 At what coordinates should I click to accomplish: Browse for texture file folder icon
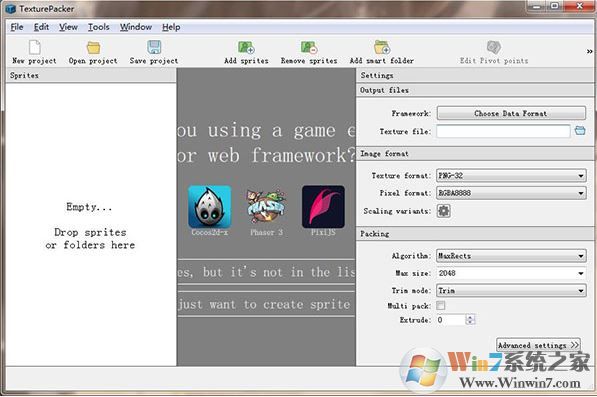click(x=580, y=131)
